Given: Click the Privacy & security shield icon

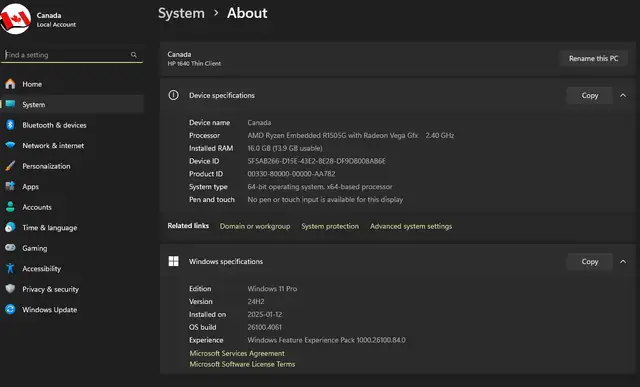Looking at the screenshot, I should tap(10, 289).
